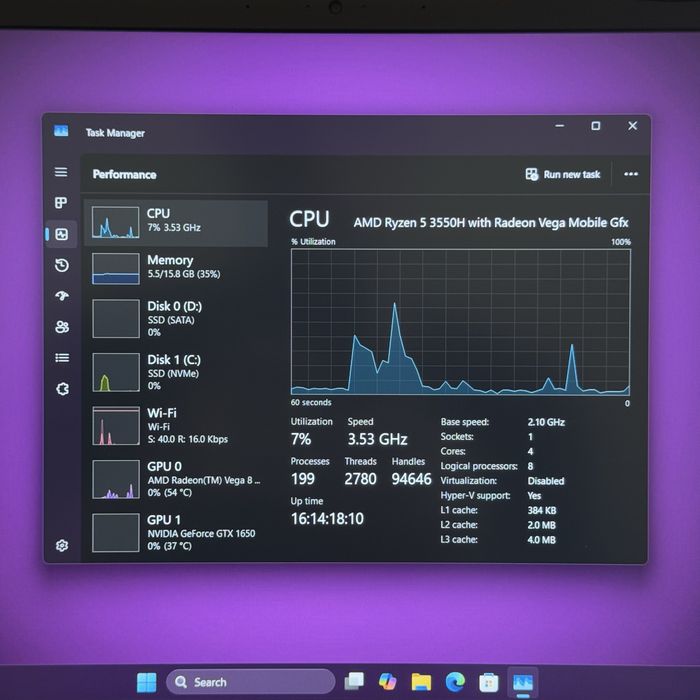Open File Explorer from the taskbar
The width and height of the screenshot is (700, 700).
421,682
